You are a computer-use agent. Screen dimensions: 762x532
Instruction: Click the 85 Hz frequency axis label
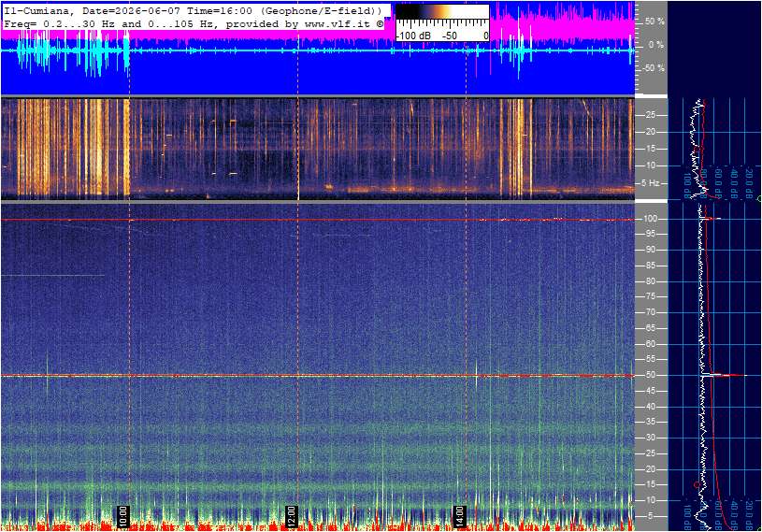650,266
